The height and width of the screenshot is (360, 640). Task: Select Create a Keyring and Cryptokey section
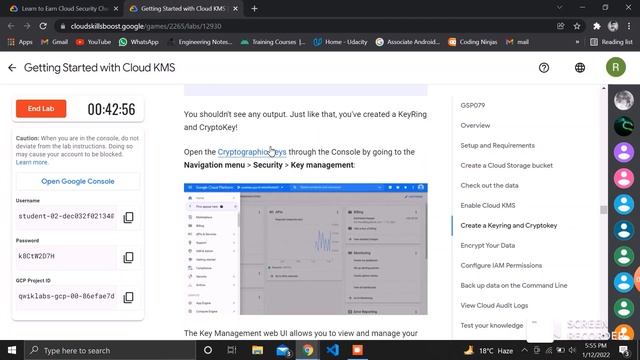click(509, 225)
